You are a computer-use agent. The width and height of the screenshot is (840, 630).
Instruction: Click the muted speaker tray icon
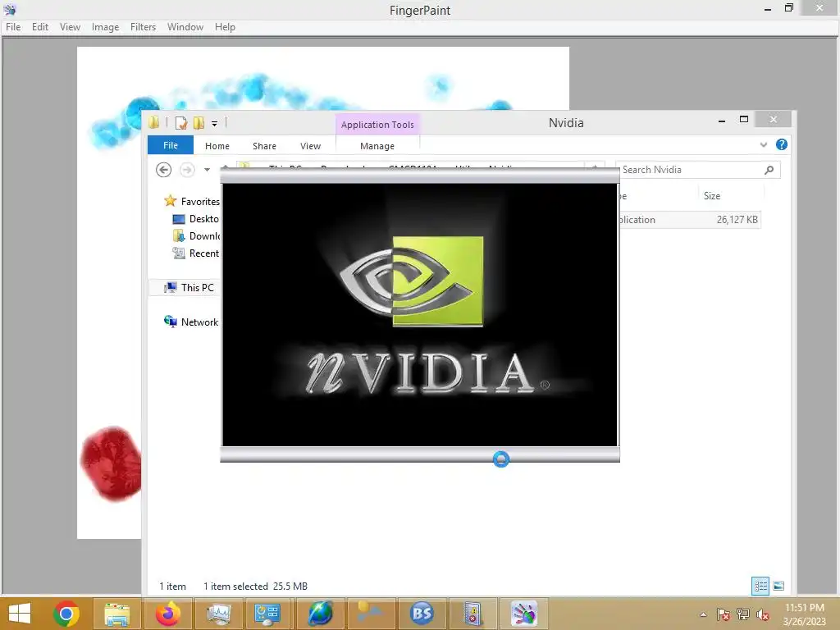pos(763,614)
